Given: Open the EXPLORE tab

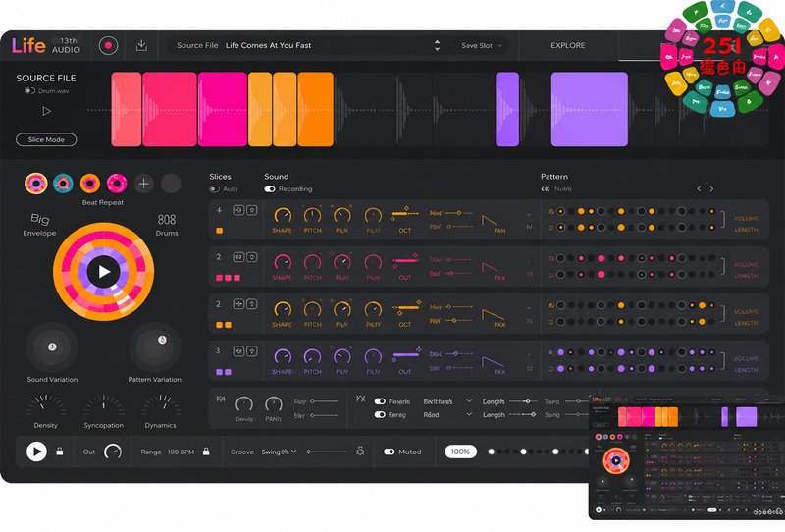Looking at the screenshot, I should click(x=568, y=45).
